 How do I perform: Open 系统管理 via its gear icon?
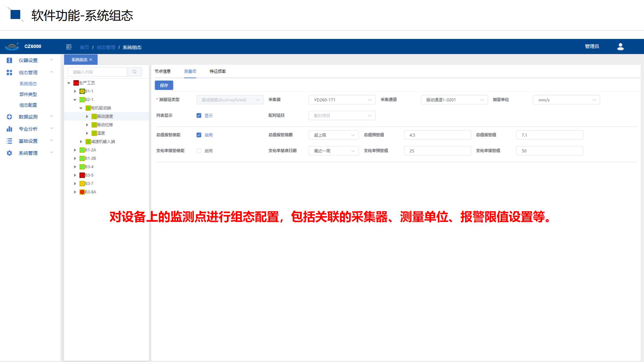(9, 153)
